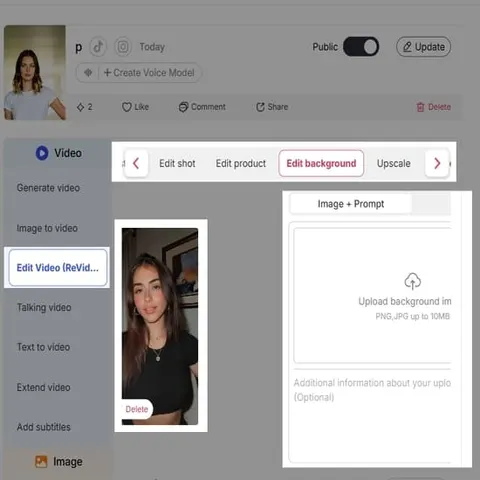
Task: Click the Today date text
Action: coord(152,47)
